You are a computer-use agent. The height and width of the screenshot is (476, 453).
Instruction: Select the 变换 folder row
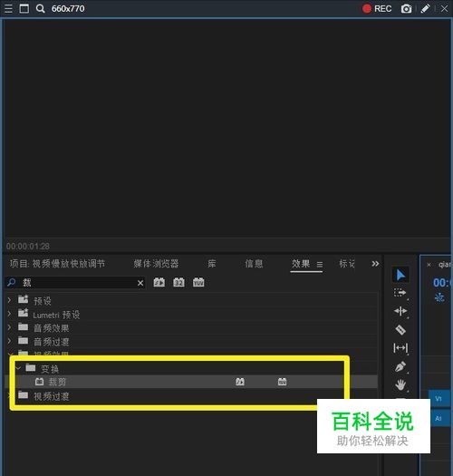click(192, 368)
